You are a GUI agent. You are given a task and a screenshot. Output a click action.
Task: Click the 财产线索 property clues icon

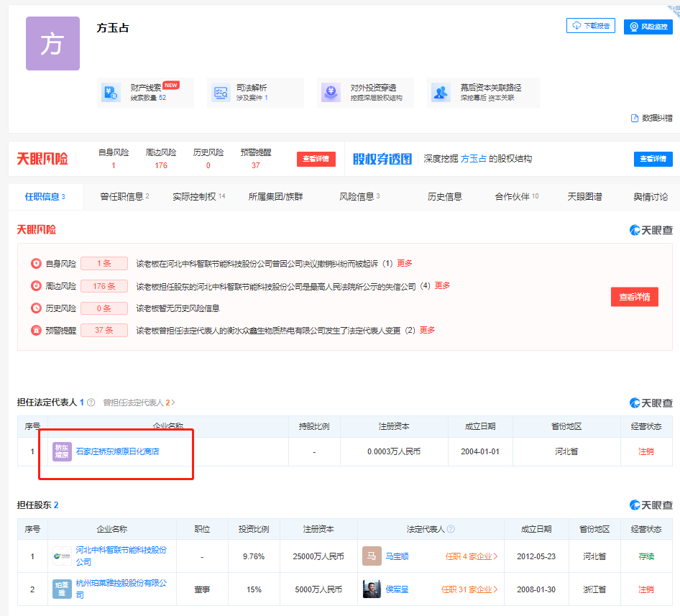111,93
